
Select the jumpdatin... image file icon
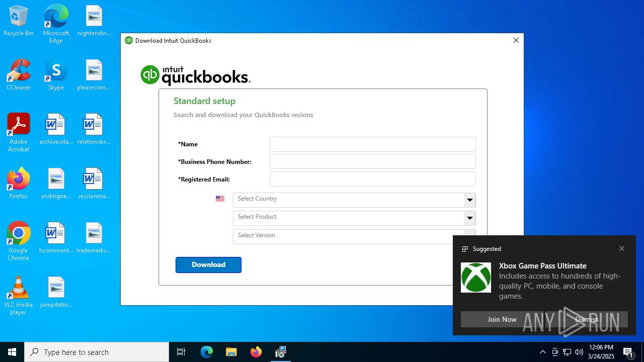[56, 293]
